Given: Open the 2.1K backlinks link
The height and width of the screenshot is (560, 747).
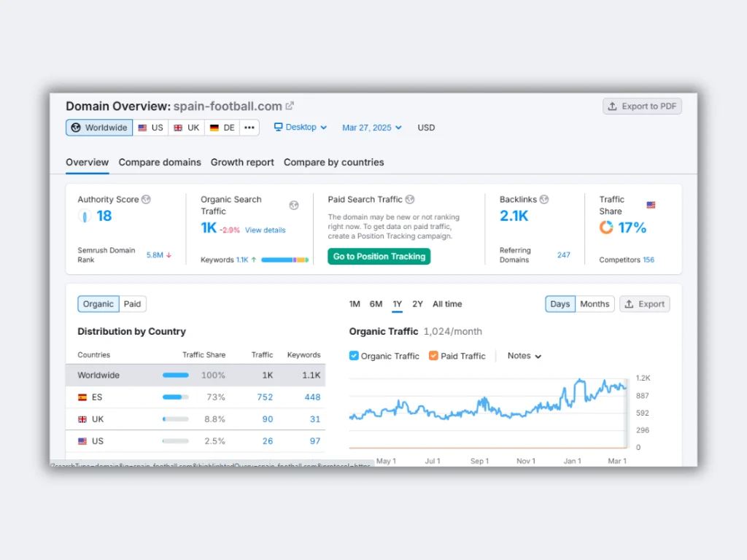Looking at the screenshot, I should point(514,216).
